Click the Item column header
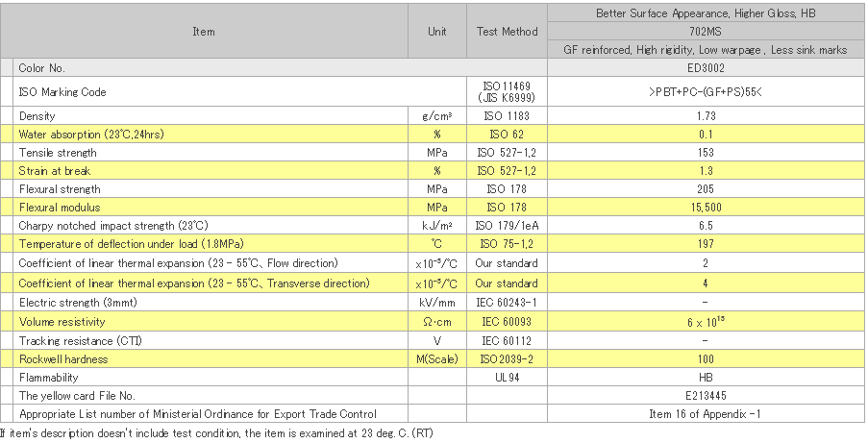This screenshot has height=443, width=868. [x=204, y=32]
